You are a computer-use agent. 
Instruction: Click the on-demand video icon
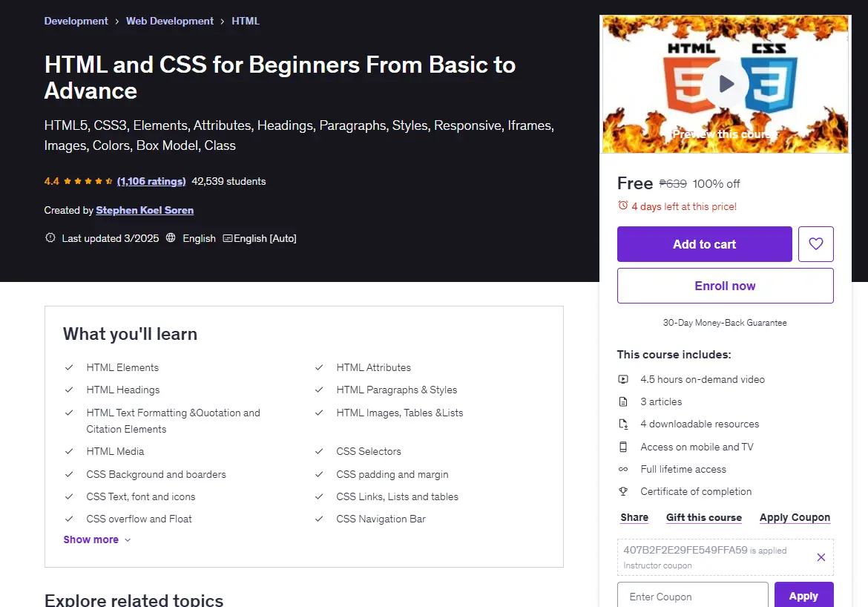[623, 379]
